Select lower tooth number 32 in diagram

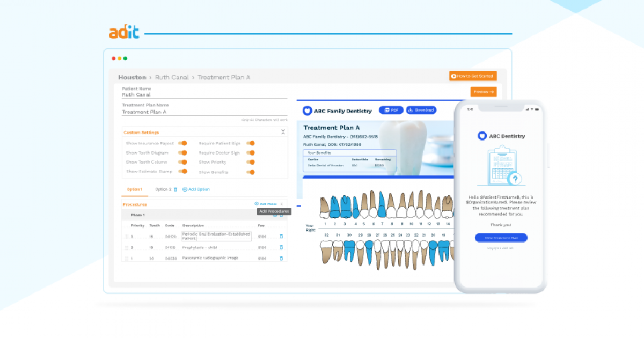326,252
